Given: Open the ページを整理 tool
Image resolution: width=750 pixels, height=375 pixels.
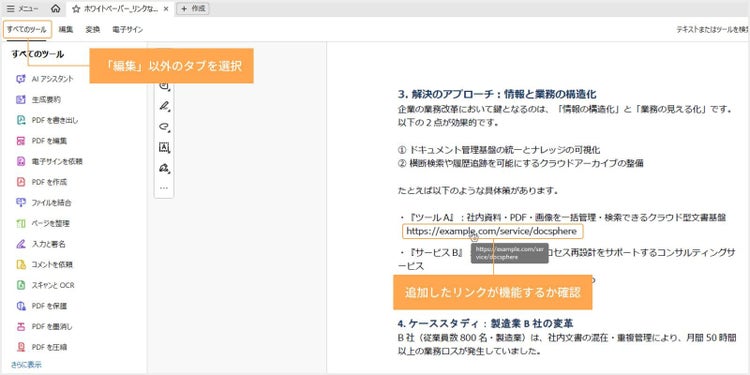Looking at the screenshot, I should click(43, 223).
